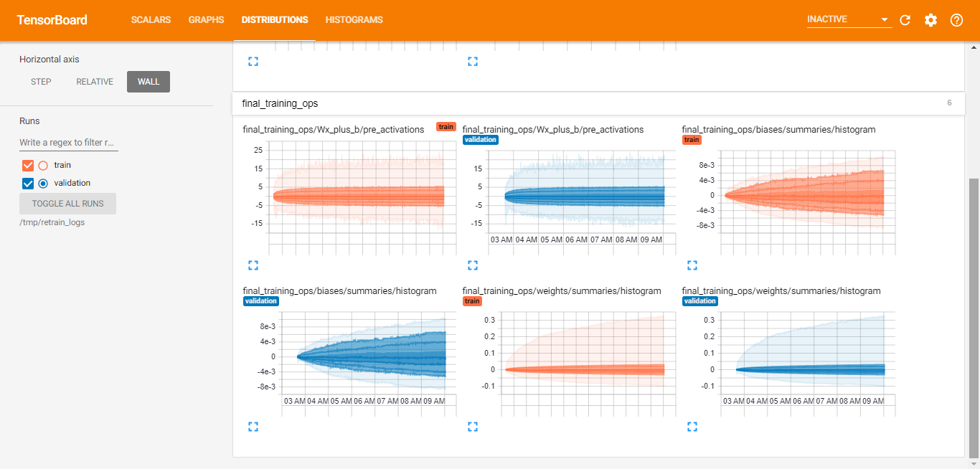Open the INACTIVE plugins dropdown
Viewport: 980px width, 469px height.
849,19
